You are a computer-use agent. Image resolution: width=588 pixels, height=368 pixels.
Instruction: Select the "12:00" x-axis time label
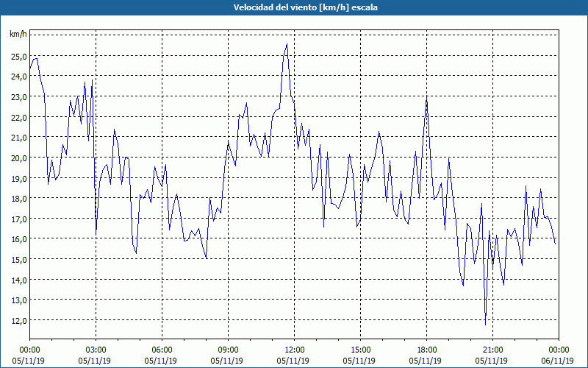295,350
